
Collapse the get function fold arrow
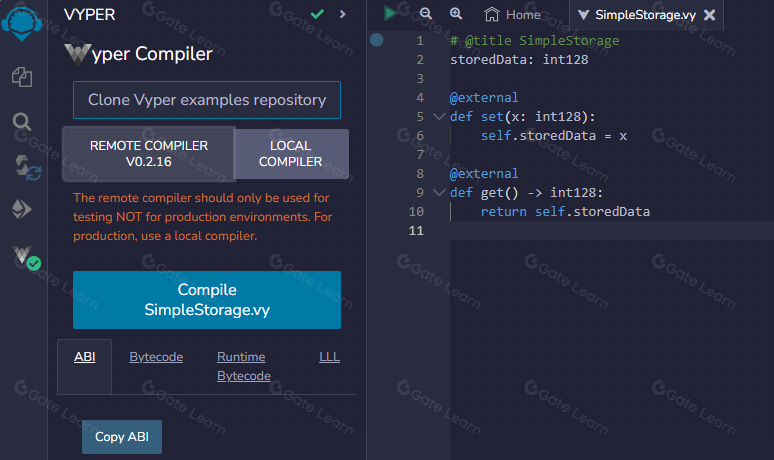pos(438,193)
